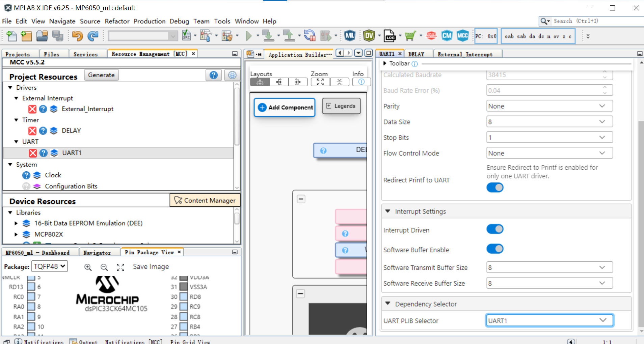Open the Tools menu
The height and width of the screenshot is (344, 644).
(x=222, y=21)
